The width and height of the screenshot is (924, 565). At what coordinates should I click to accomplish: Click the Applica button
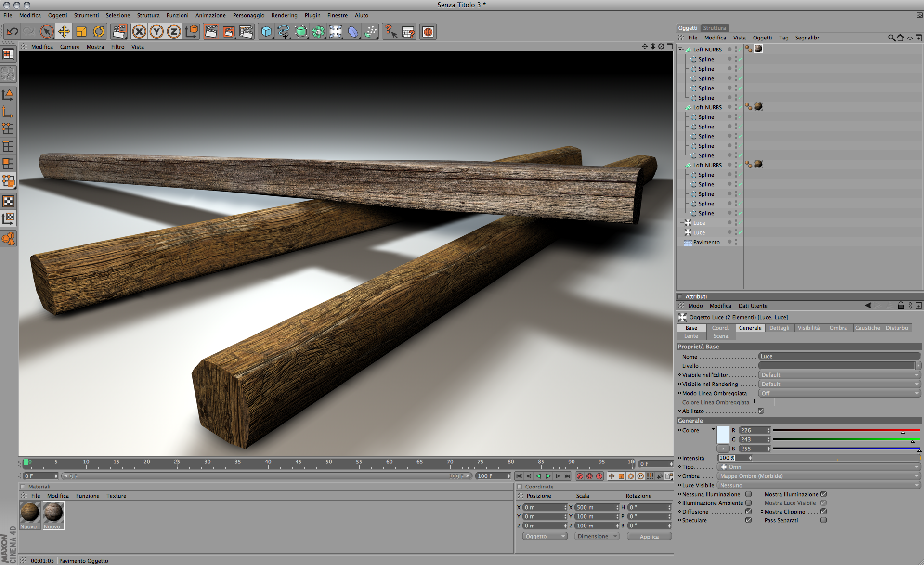[649, 537]
